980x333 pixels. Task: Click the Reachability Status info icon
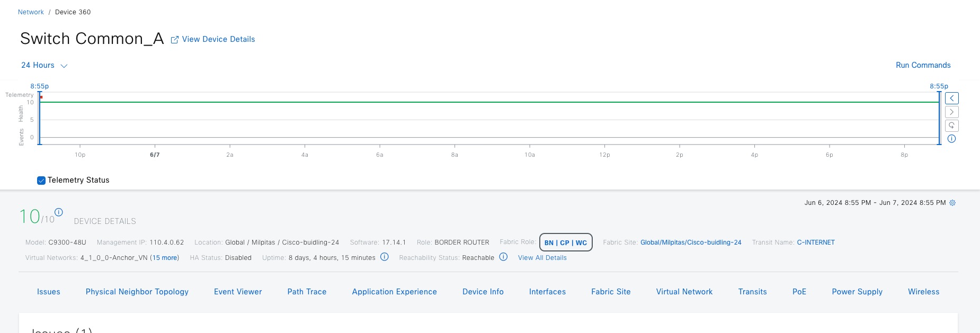(x=503, y=257)
